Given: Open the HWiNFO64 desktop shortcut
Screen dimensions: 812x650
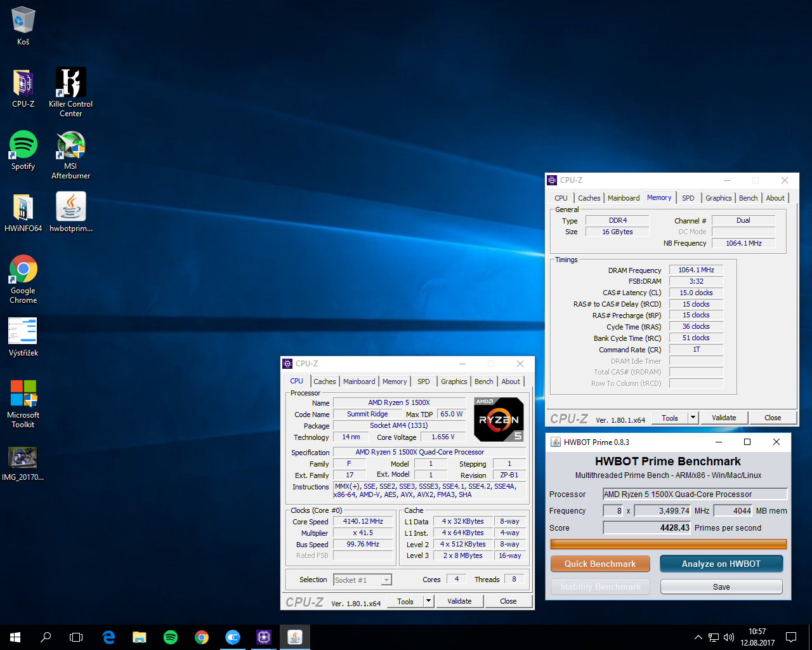Looking at the screenshot, I should [23, 212].
